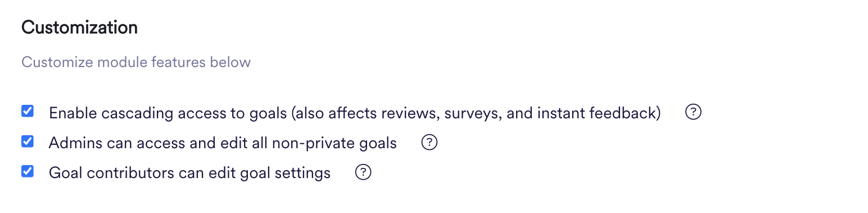Turn off the first Customization checkbox for cascading
Viewport: 868px width, 213px height.
pos(27,111)
